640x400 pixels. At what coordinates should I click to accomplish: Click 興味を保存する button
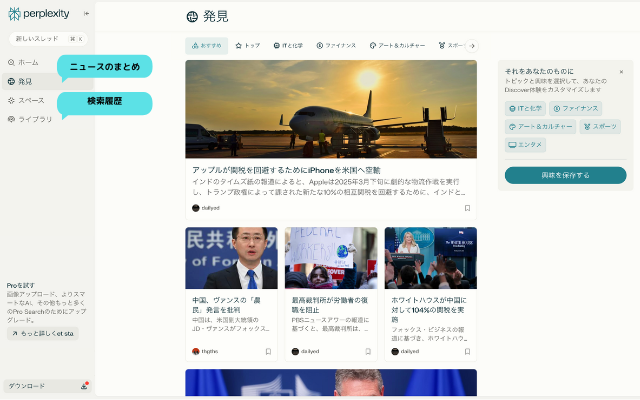pyautogui.click(x=565, y=176)
